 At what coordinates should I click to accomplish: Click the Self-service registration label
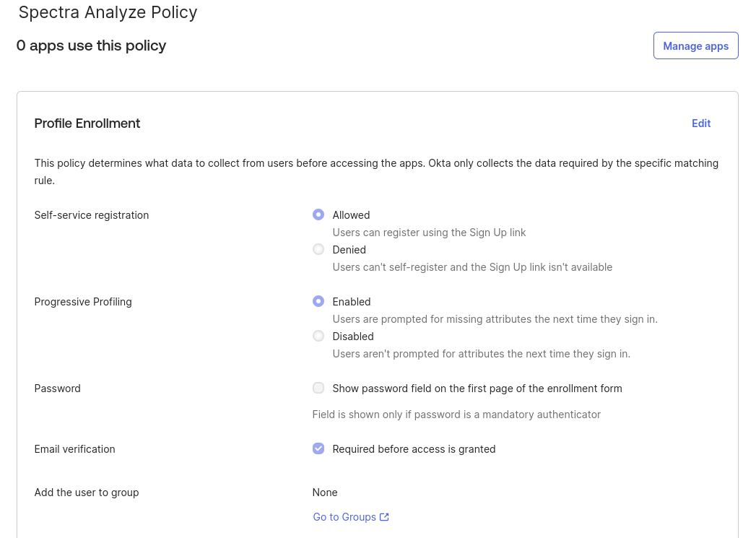92,215
